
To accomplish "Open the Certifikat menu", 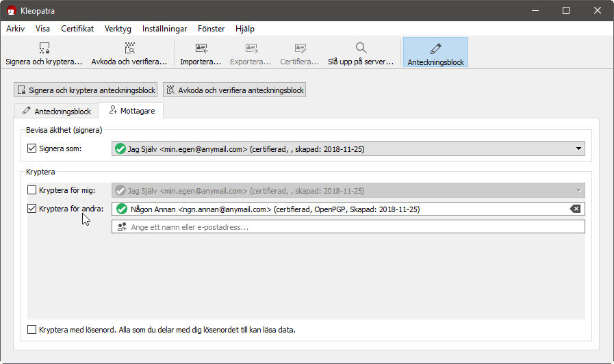I will (x=77, y=29).
